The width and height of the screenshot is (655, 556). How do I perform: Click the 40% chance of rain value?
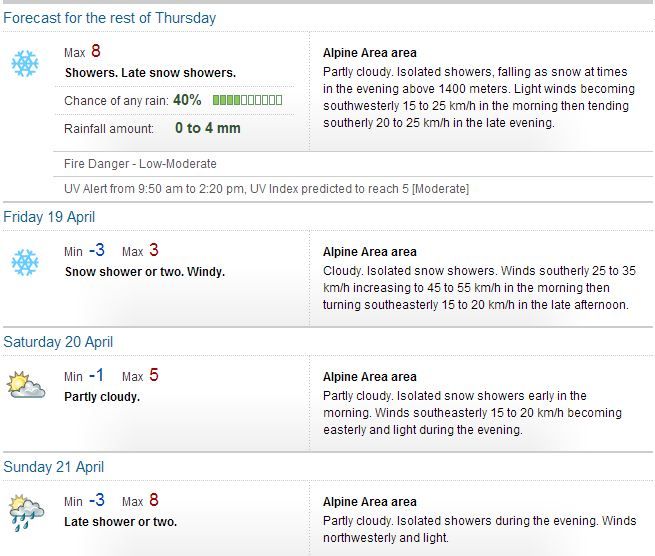[x=187, y=100]
